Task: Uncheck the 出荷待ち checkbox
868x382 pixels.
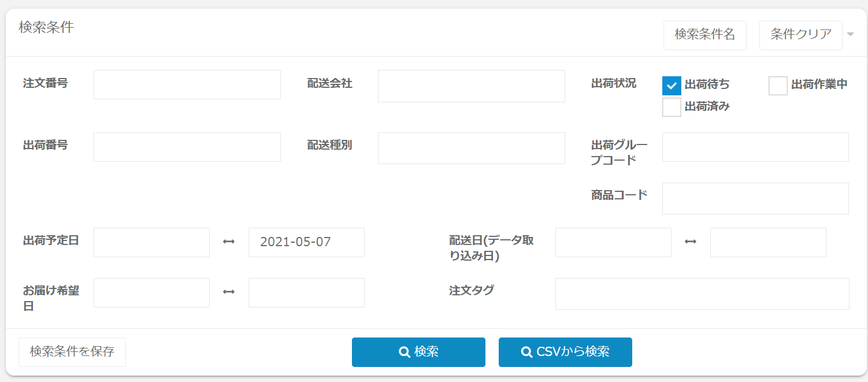Action: pyautogui.click(x=672, y=86)
